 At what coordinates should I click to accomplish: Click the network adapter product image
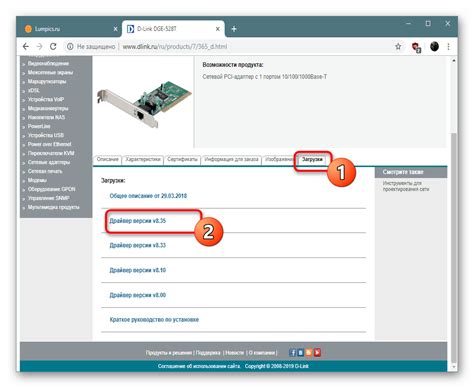[x=144, y=103]
